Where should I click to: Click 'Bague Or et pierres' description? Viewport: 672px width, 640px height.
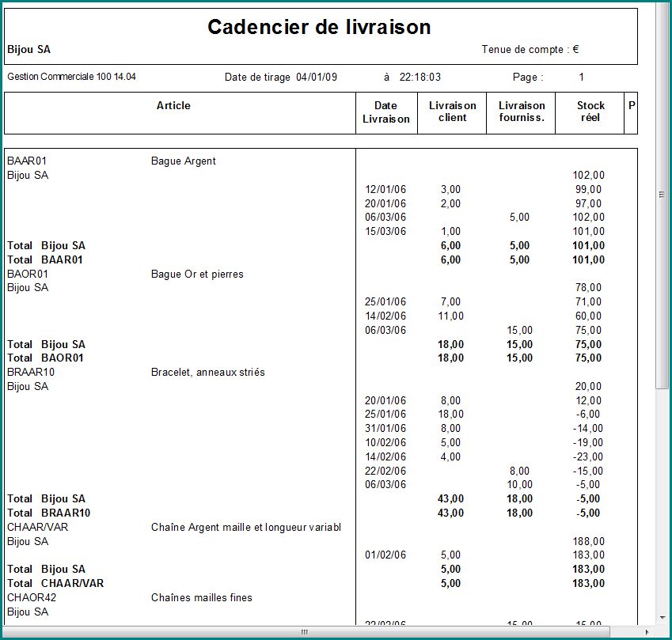click(197, 275)
